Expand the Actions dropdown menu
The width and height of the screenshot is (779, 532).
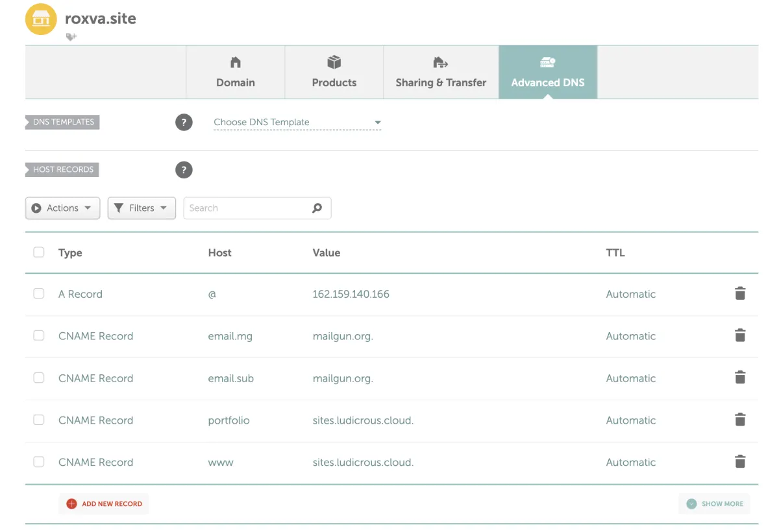(62, 208)
